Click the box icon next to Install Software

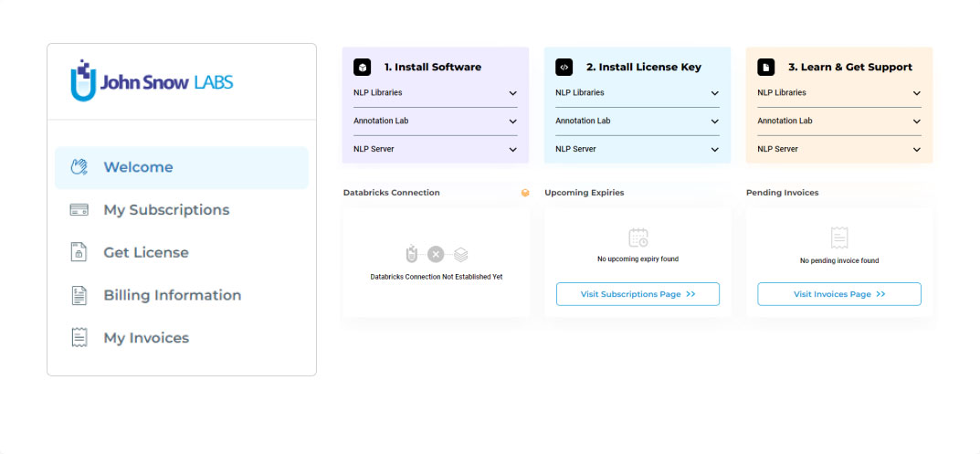click(x=362, y=67)
